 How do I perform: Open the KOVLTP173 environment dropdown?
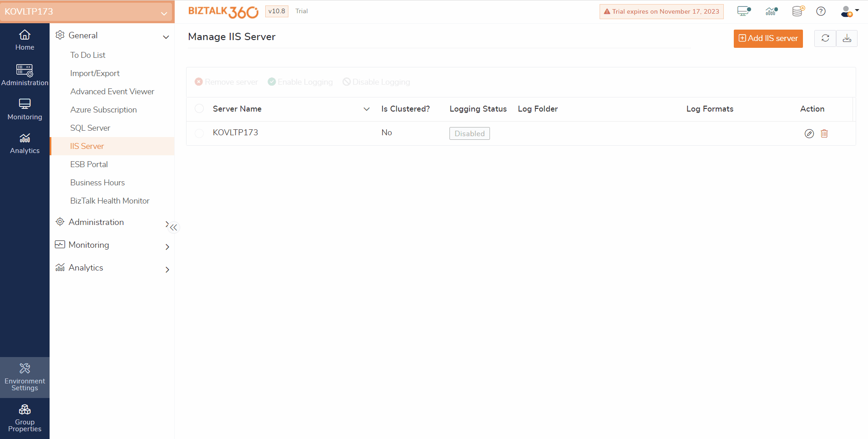pyautogui.click(x=86, y=12)
